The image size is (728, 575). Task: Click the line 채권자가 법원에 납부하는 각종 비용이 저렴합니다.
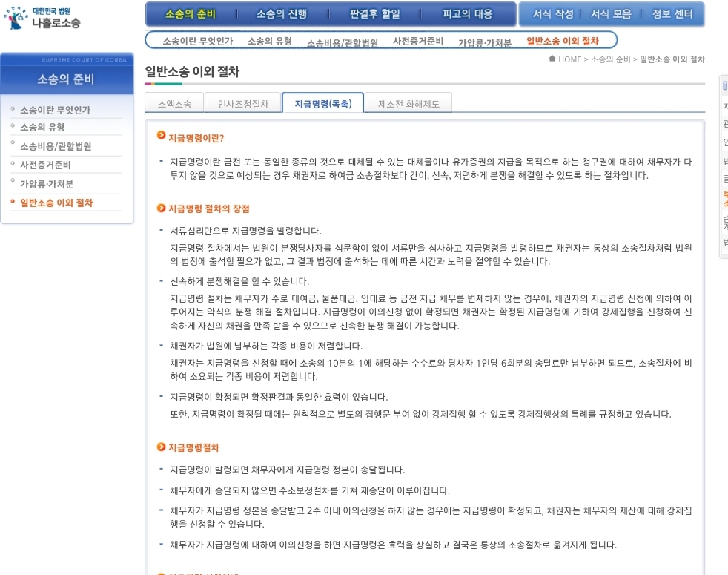[266, 346]
